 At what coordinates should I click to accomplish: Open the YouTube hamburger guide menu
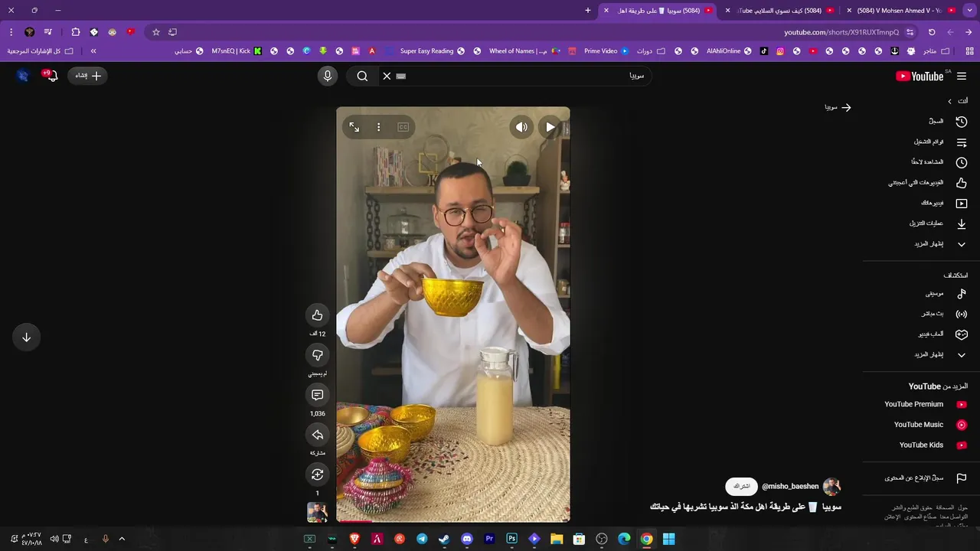pos(962,76)
